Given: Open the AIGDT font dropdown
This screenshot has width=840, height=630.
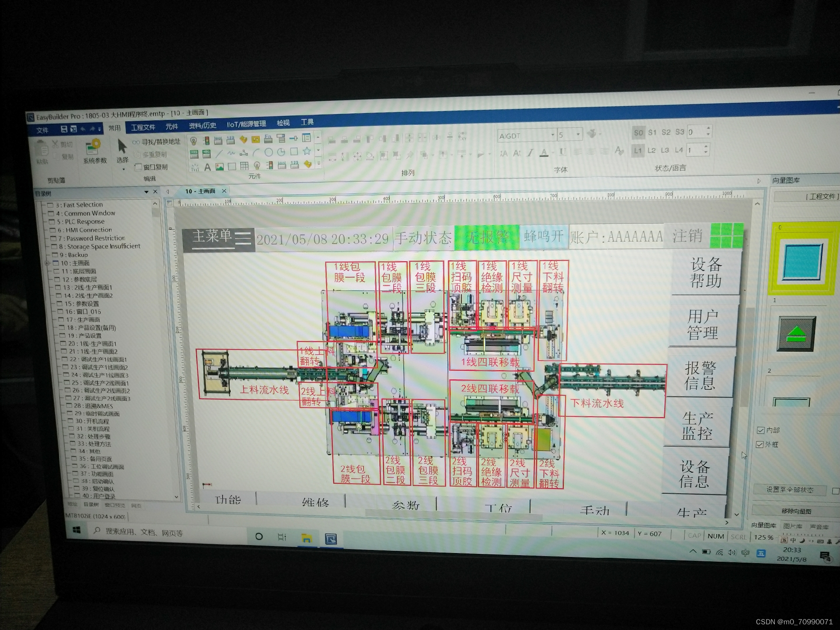Looking at the screenshot, I should 553,135.
